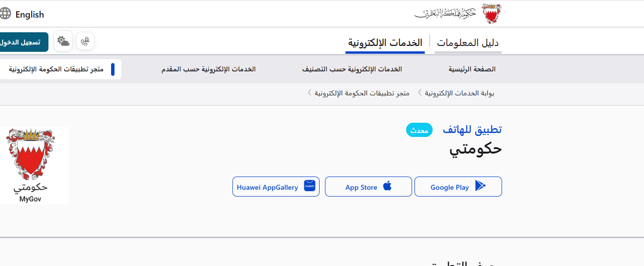The image size is (644, 266).
Task: Open the contact phone support icon
Action: (85, 41)
